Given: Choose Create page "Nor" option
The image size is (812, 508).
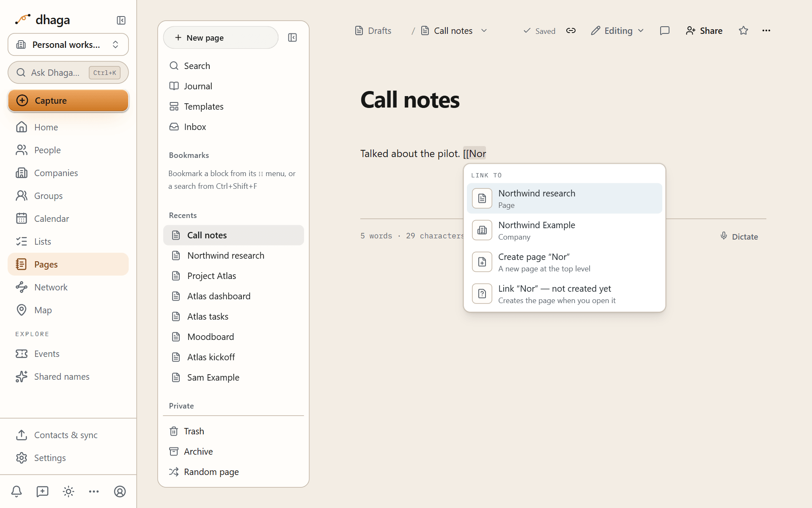Looking at the screenshot, I should coord(564,262).
